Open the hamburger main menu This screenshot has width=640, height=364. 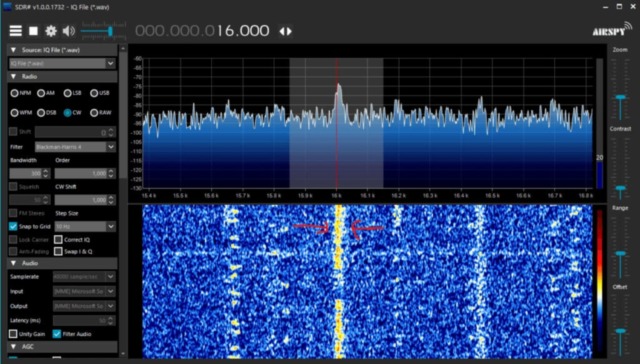click(16, 31)
